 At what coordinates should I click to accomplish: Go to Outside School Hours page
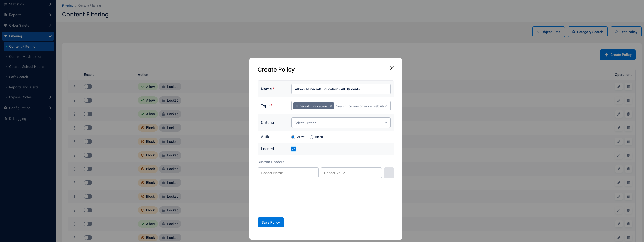(x=26, y=67)
